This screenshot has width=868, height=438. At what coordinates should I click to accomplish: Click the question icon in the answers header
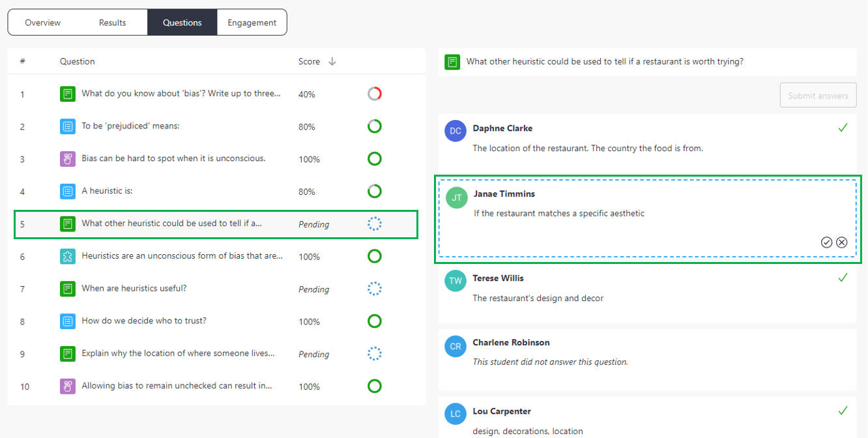[452, 62]
